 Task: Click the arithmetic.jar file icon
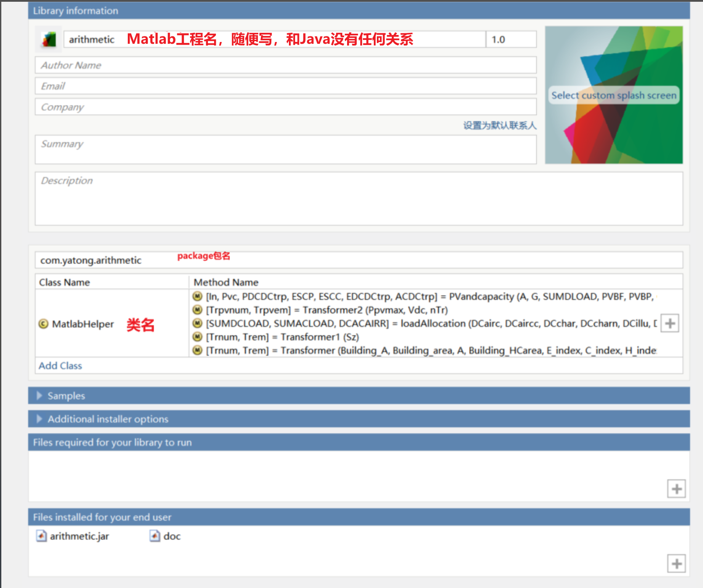[x=41, y=536]
